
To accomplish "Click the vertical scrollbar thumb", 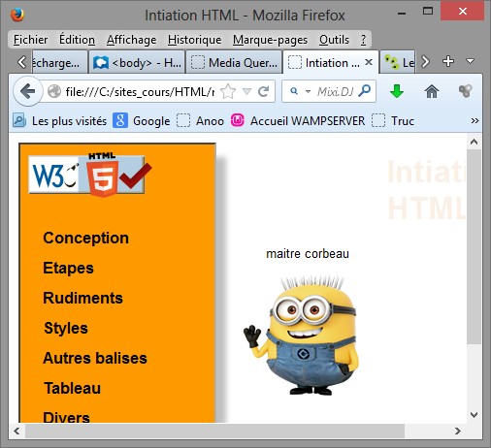I will coord(475,246).
